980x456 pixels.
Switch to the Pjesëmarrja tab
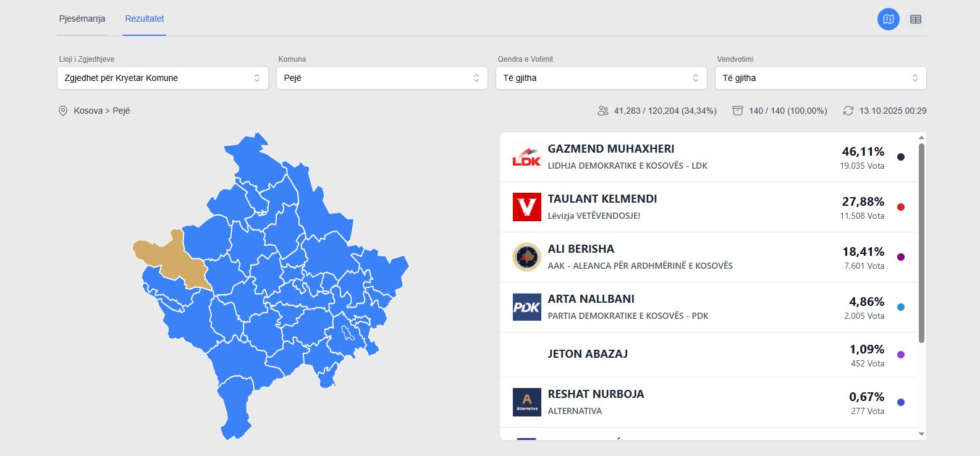(x=82, y=19)
